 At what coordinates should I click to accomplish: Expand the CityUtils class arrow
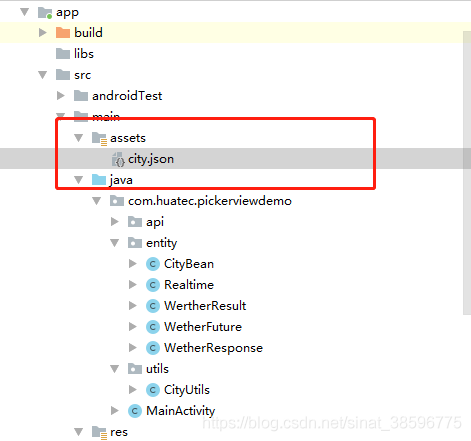pyautogui.click(x=133, y=390)
